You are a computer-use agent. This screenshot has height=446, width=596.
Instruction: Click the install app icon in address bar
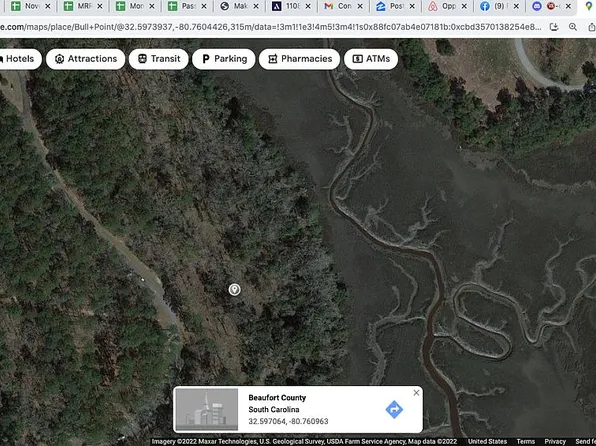click(x=554, y=27)
